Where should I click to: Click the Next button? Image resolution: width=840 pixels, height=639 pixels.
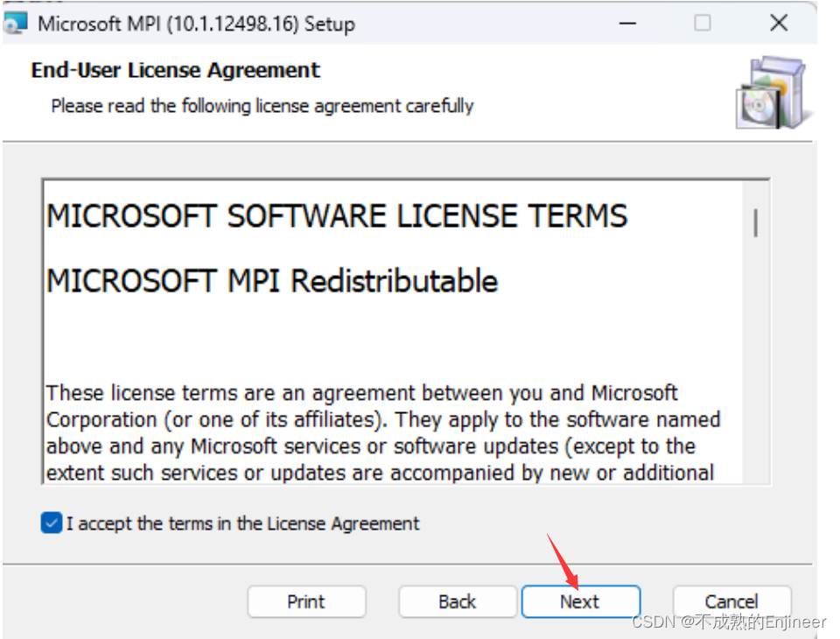(x=581, y=601)
